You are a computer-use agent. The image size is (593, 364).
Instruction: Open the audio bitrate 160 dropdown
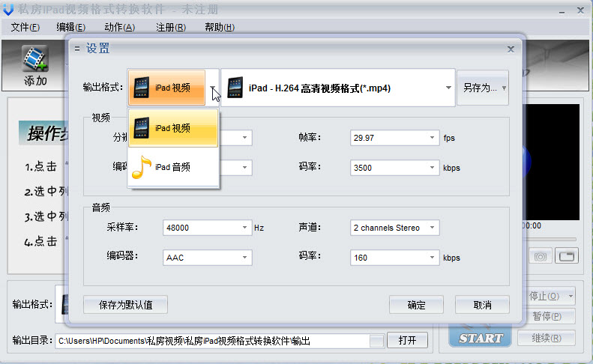click(394, 258)
